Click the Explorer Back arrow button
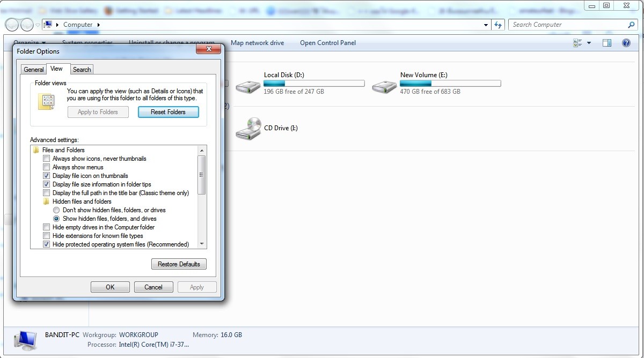Image resolution: width=644 pixels, height=358 pixels. pyautogui.click(x=11, y=25)
